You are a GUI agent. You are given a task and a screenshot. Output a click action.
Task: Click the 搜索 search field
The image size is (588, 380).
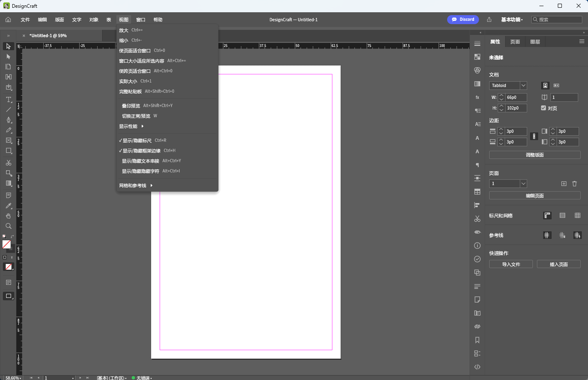tap(557, 20)
